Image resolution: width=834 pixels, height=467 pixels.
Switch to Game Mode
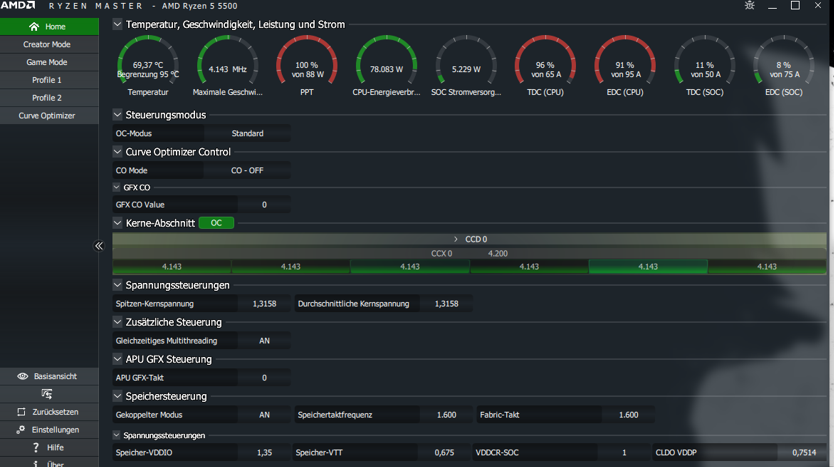click(x=49, y=62)
